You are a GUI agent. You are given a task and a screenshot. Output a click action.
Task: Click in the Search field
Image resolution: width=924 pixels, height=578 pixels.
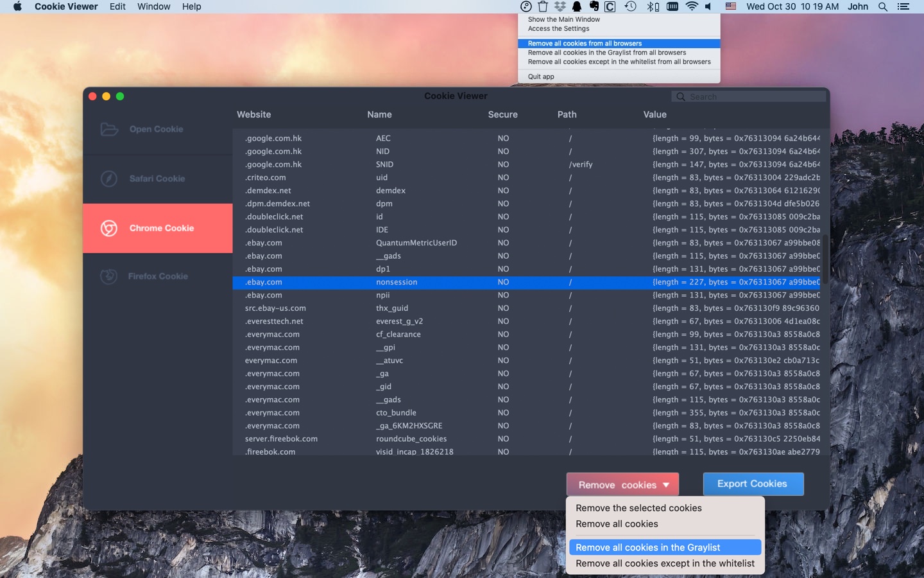748,96
